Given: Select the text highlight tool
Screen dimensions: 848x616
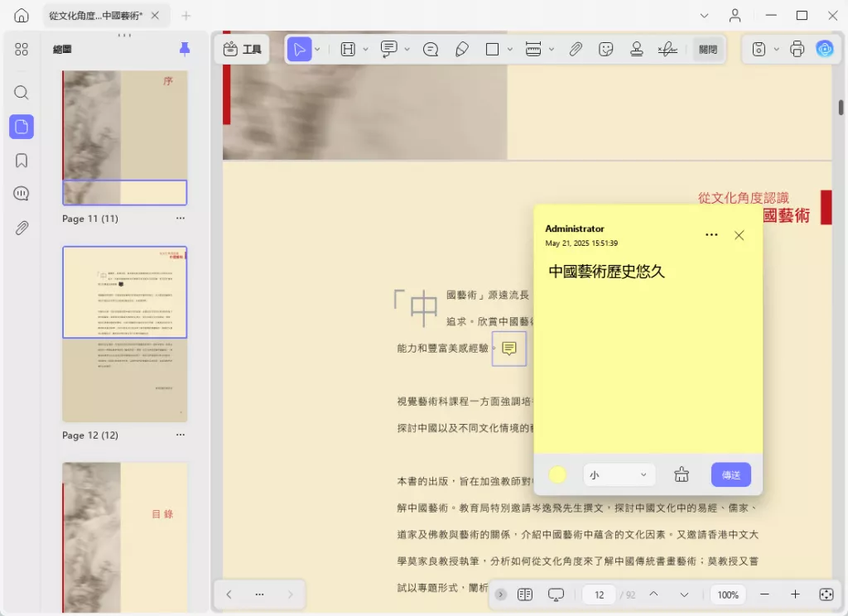Looking at the screenshot, I should click(x=348, y=50).
